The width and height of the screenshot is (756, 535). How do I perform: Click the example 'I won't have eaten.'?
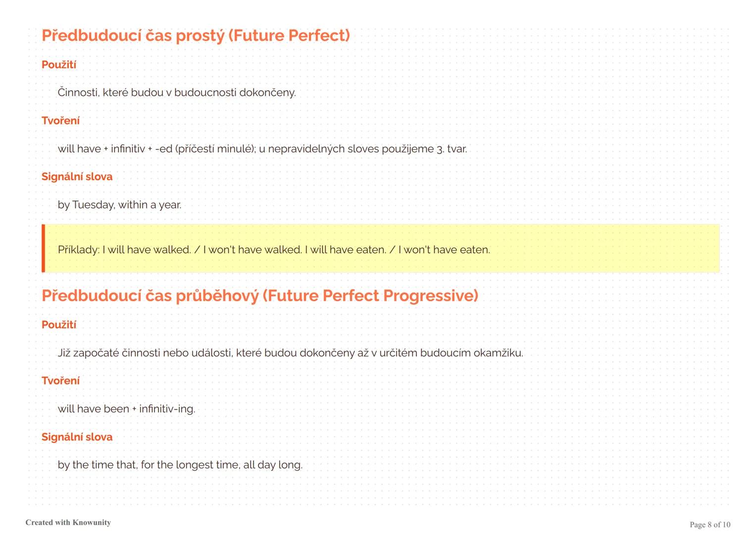click(444, 250)
